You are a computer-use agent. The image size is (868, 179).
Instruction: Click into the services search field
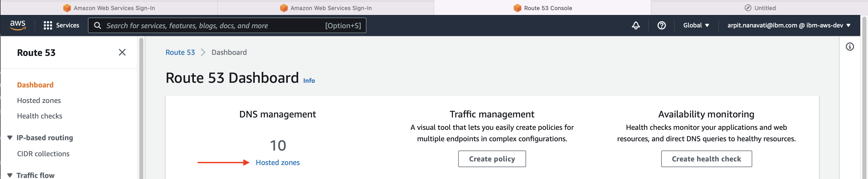click(x=227, y=26)
